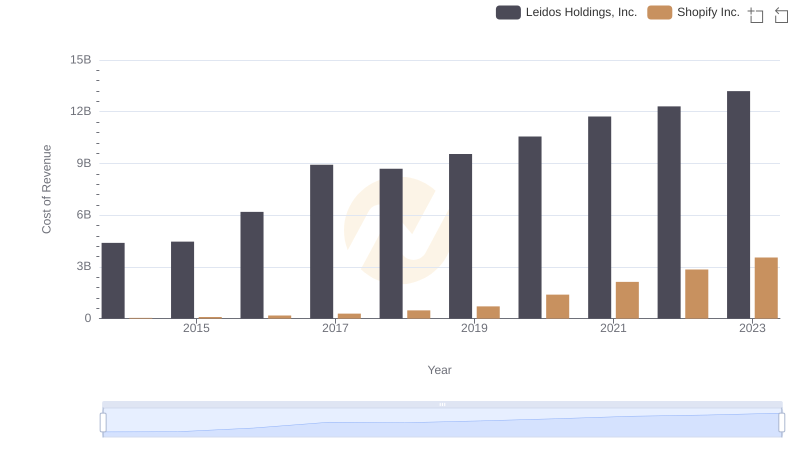Click the 2023 Shopify orange bar

[766, 288]
